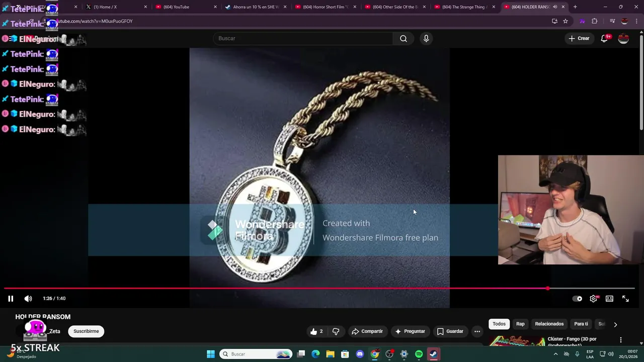Viewport: 644px width, 362px height.
Task: Open the ESP LAA language switcher
Action: click(590, 354)
